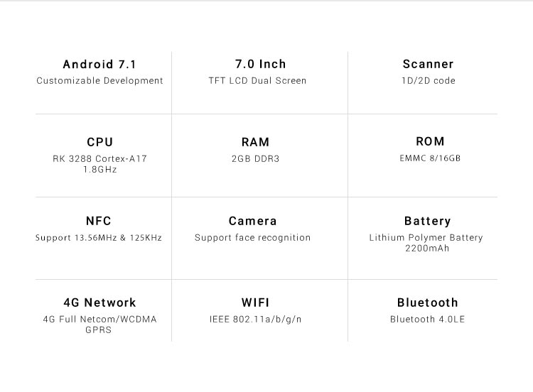
Task: Click the NFC heading
Action: [x=98, y=221]
